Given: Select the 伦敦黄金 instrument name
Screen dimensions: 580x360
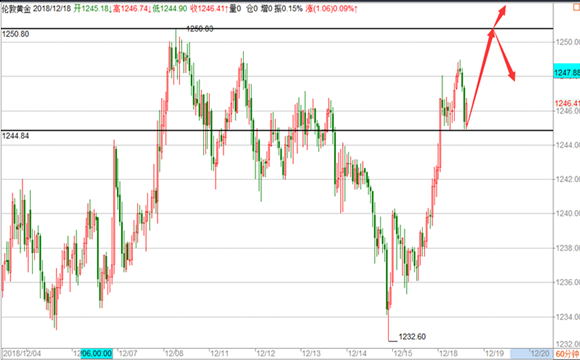Looking at the screenshot, I should click(x=16, y=9).
